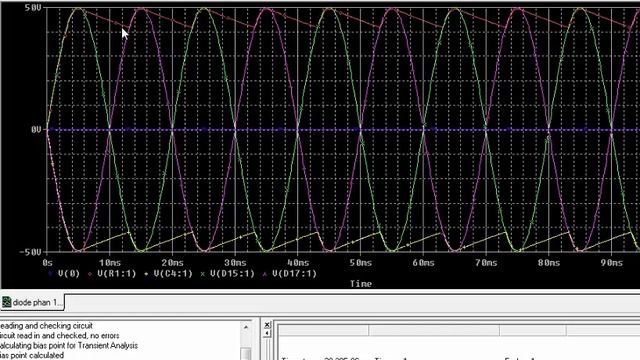Click the 70ms tick label on time axis
The height and width of the screenshot is (360, 640).
tap(486, 262)
